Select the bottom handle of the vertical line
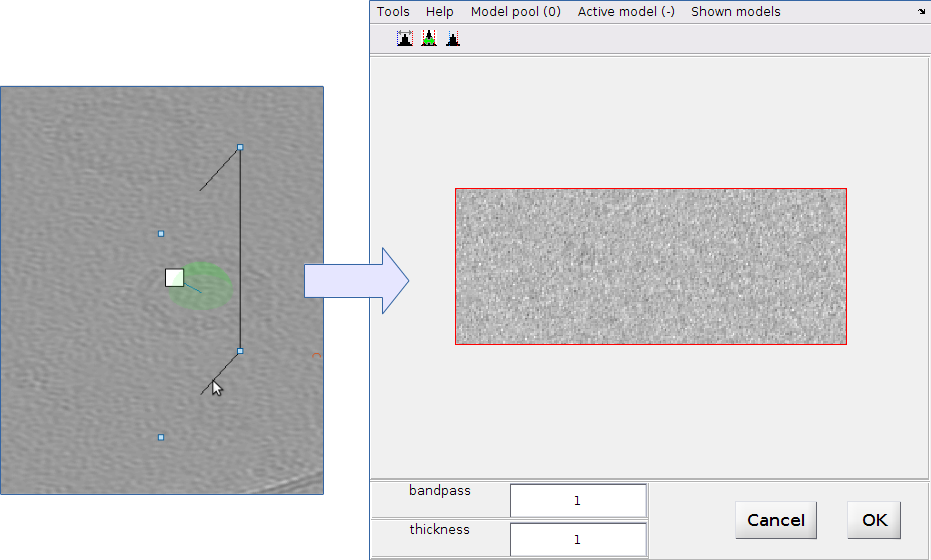Viewport: 931px width, 560px height. 240,351
